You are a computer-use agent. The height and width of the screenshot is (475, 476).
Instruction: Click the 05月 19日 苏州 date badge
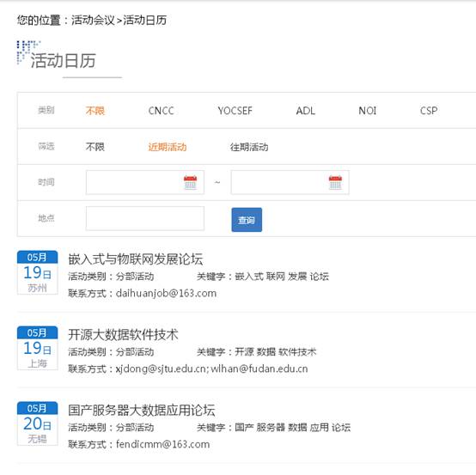pos(37,272)
